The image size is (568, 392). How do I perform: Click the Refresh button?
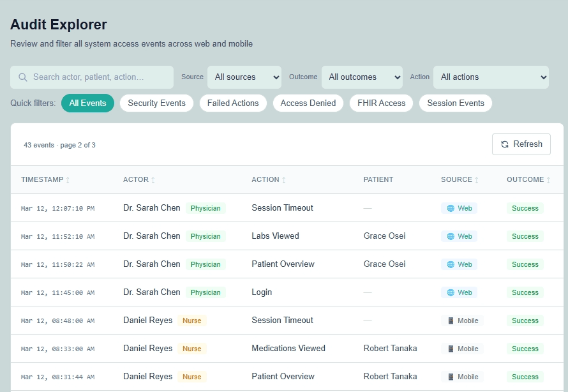pos(521,144)
